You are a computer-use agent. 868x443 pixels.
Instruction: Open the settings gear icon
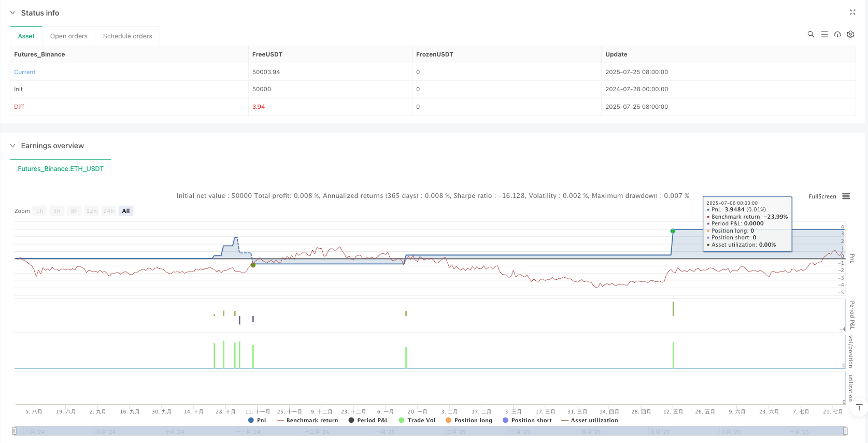[850, 34]
